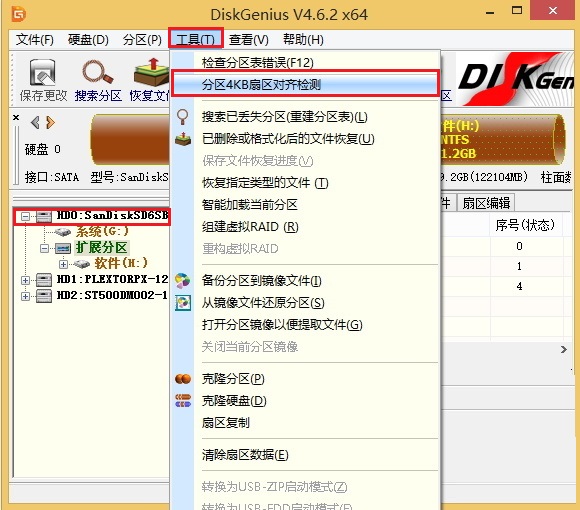Choose 备份分区到镜像文件 menu entry
Viewport: 580px width, 510px height.
pyautogui.click(x=305, y=281)
